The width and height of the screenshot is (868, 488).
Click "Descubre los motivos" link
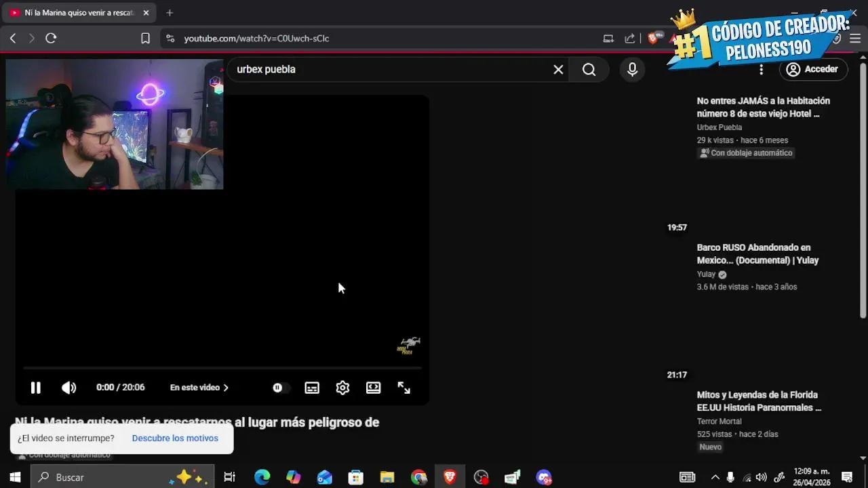[175, 438]
